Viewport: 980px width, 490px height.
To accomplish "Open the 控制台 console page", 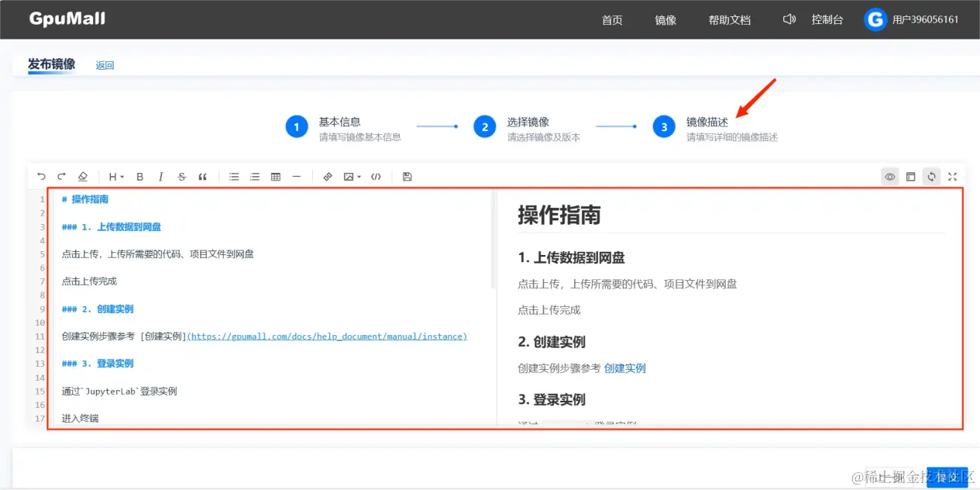I will click(827, 20).
